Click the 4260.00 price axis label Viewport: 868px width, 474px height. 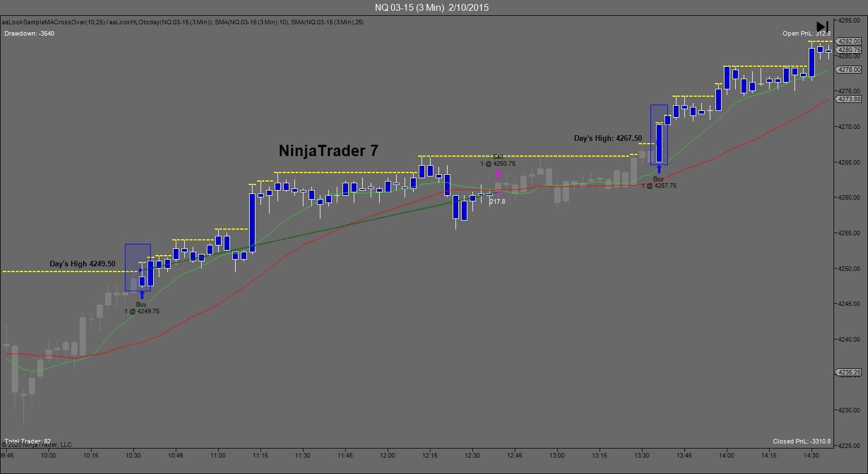pyautogui.click(x=850, y=197)
